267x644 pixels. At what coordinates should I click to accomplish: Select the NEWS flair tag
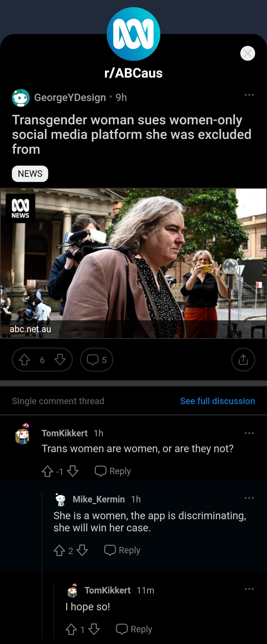point(30,174)
